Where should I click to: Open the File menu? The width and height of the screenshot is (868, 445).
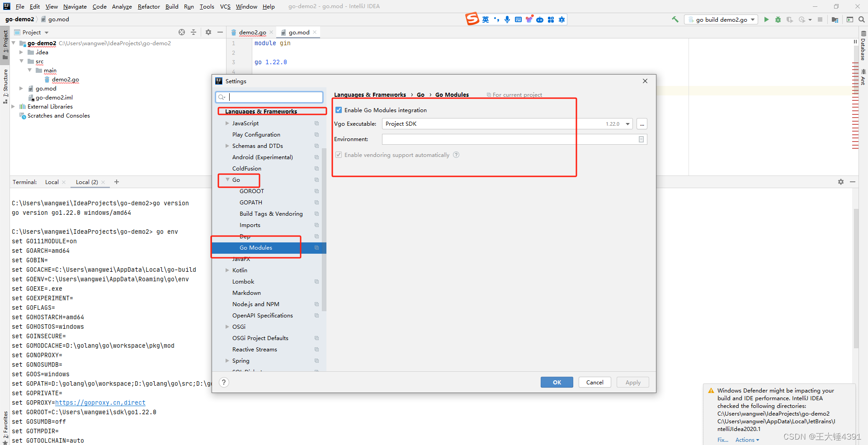click(20, 6)
